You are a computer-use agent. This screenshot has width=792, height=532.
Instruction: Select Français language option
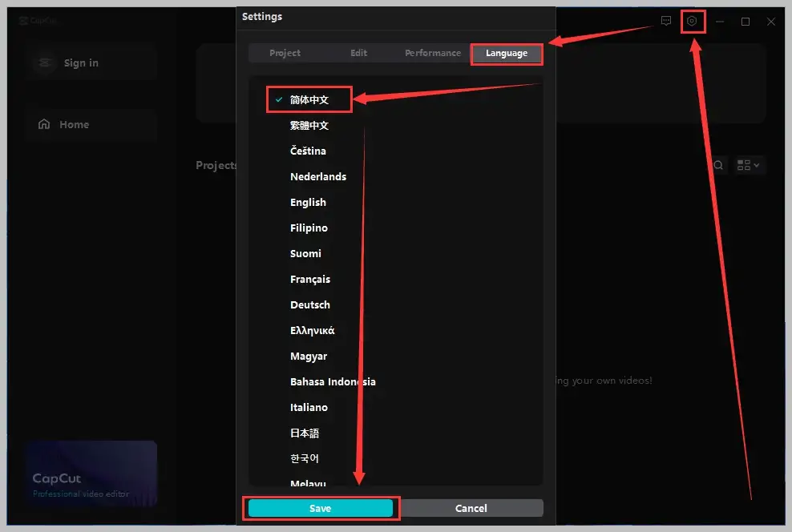(310, 279)
